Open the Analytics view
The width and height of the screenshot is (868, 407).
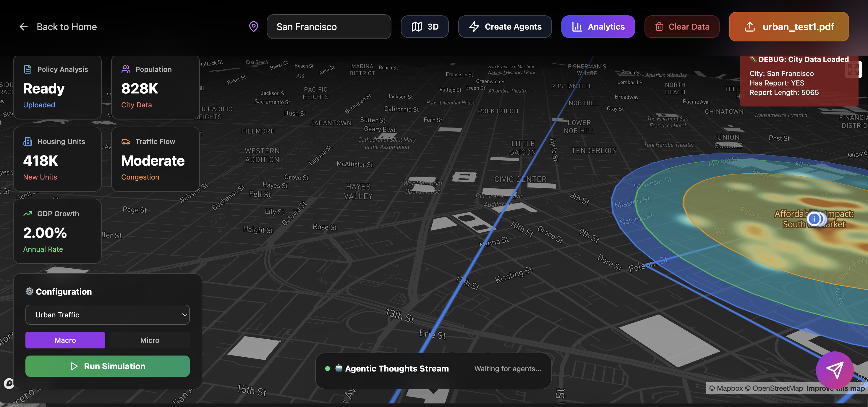click(x=598, y=27)
